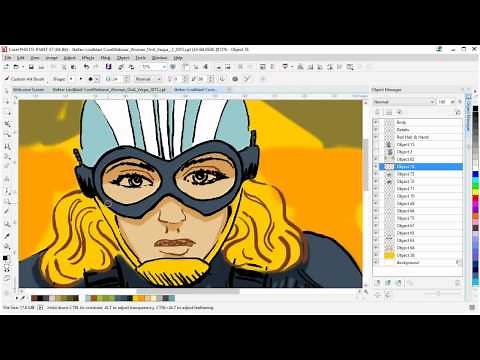
Task: Open the Object Manager merge mode dropdown
Action: point(404,102)
